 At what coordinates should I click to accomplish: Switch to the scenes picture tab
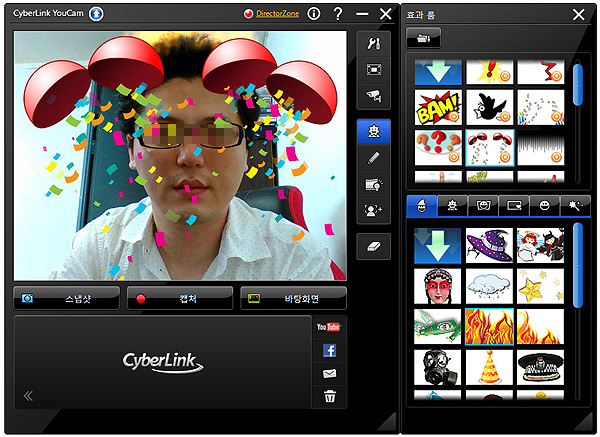pyautogui.click(x=514, y=206)
